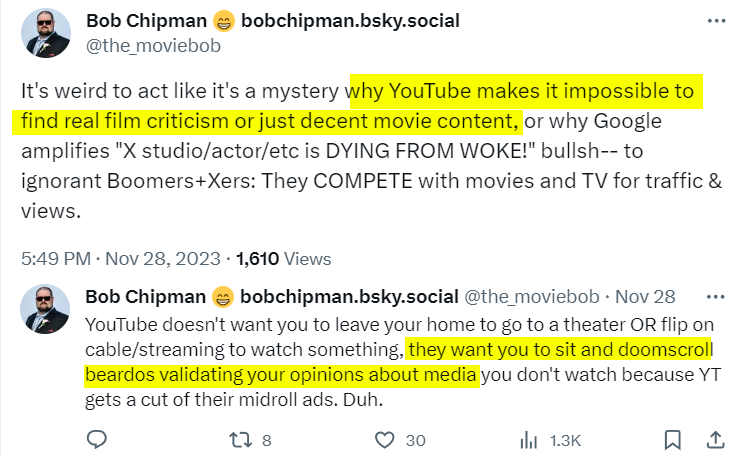Open more options on the reply tweet
The image size is (737, 456).
(715, 297)
